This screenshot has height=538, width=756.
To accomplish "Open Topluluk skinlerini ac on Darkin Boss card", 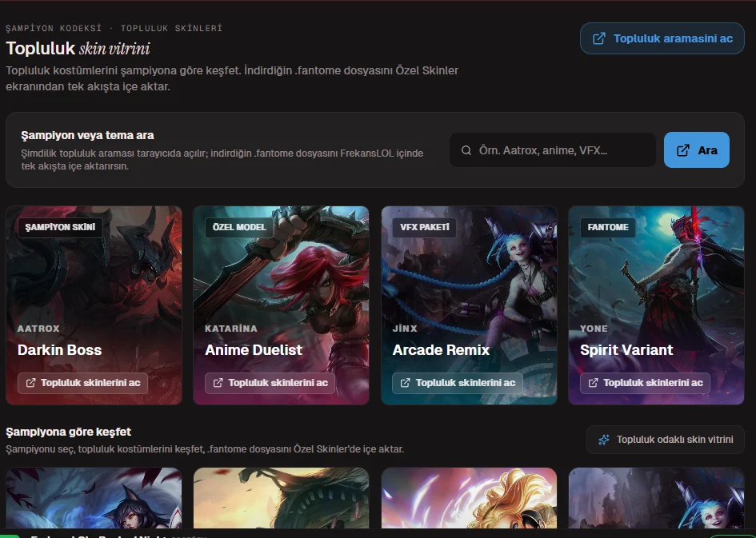I will (83, 383).
